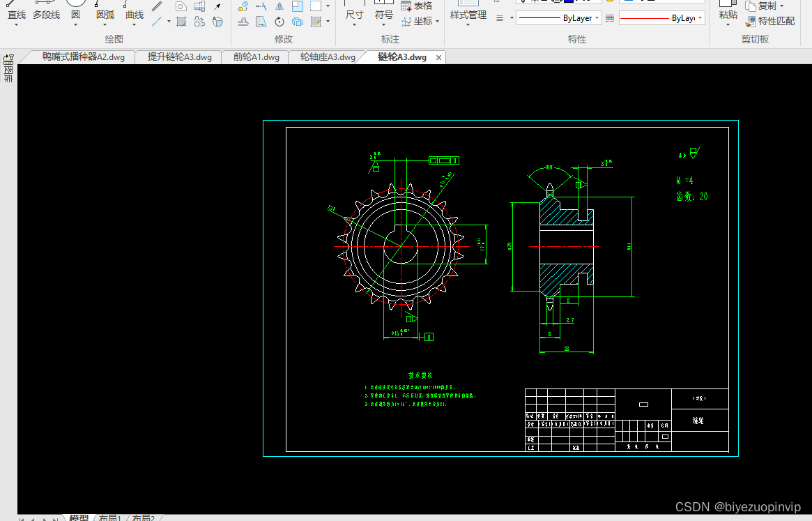Click the 3D box copy icon

click(x=298, y=22)
